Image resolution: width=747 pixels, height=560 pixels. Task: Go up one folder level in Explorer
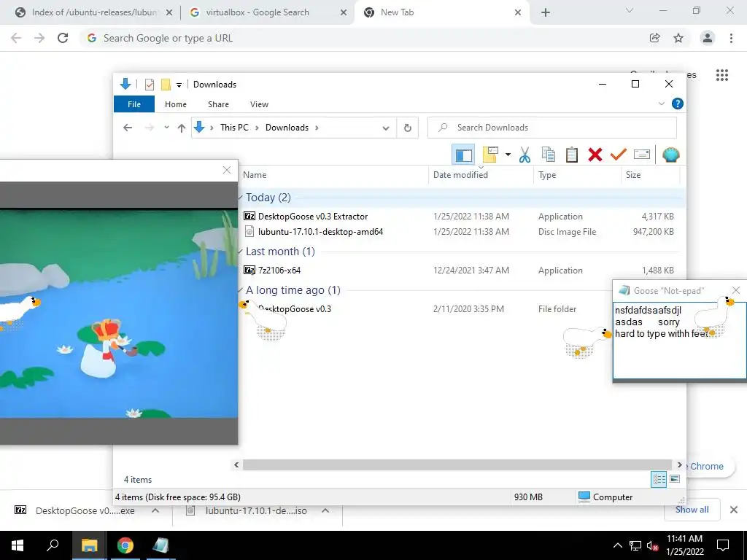coord(181,127)
